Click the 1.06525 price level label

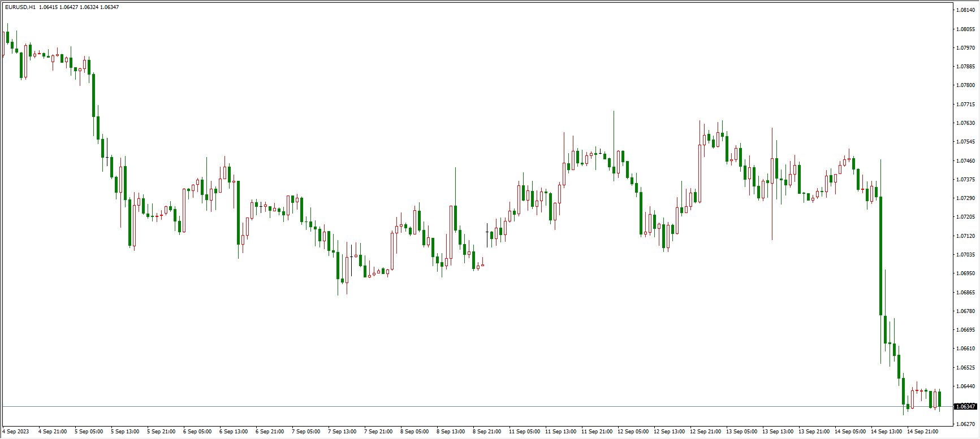click(966, 368)
